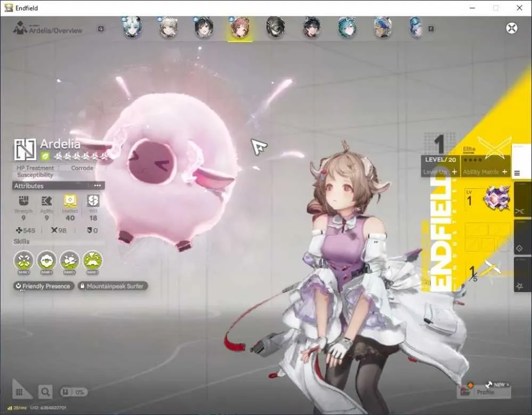Open the leaping sheep skill icon

coord(70,261)
